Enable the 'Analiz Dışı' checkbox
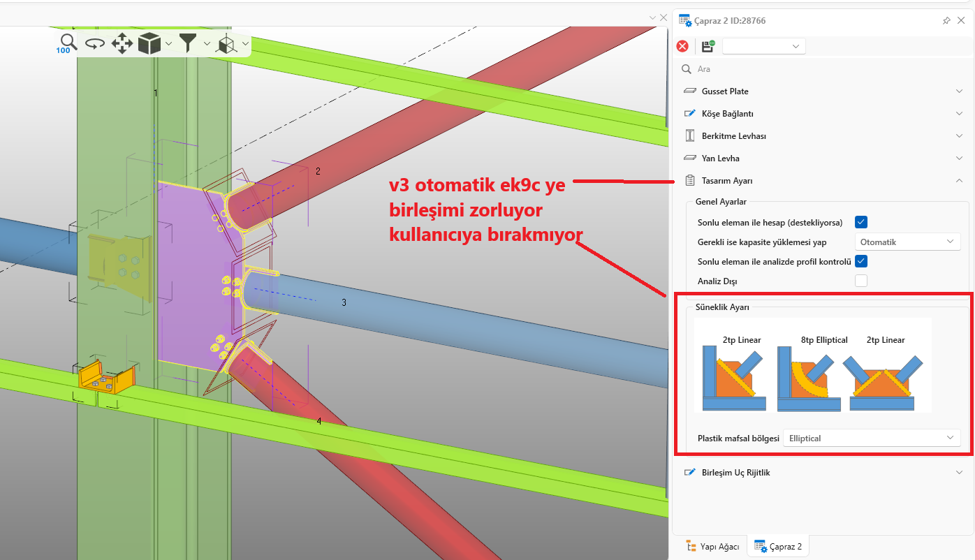The height and width of the screenshot is (560, 975). pos(861,281)
